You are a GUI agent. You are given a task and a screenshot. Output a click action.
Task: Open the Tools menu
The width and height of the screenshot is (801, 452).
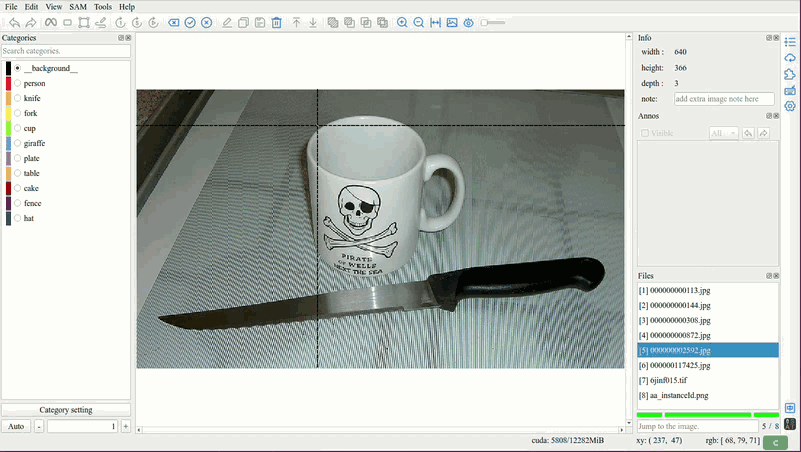pyautogui.click(x=103, y=7)
